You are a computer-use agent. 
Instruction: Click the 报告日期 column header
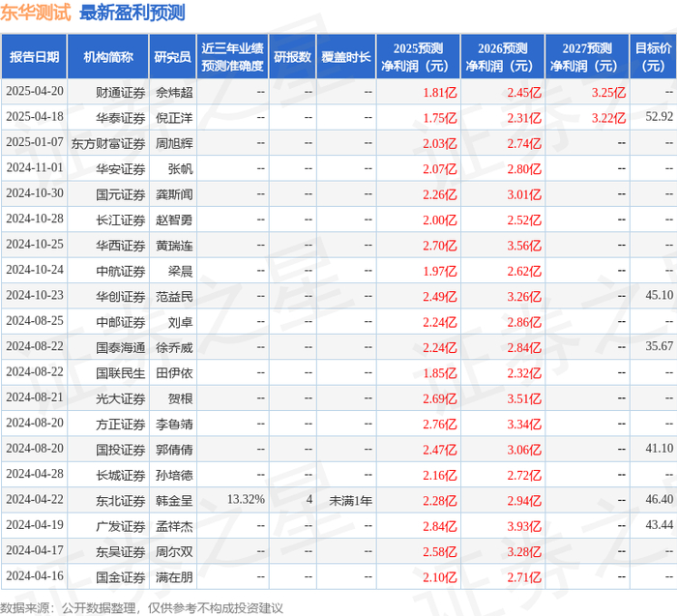click(x=34, y=56)
